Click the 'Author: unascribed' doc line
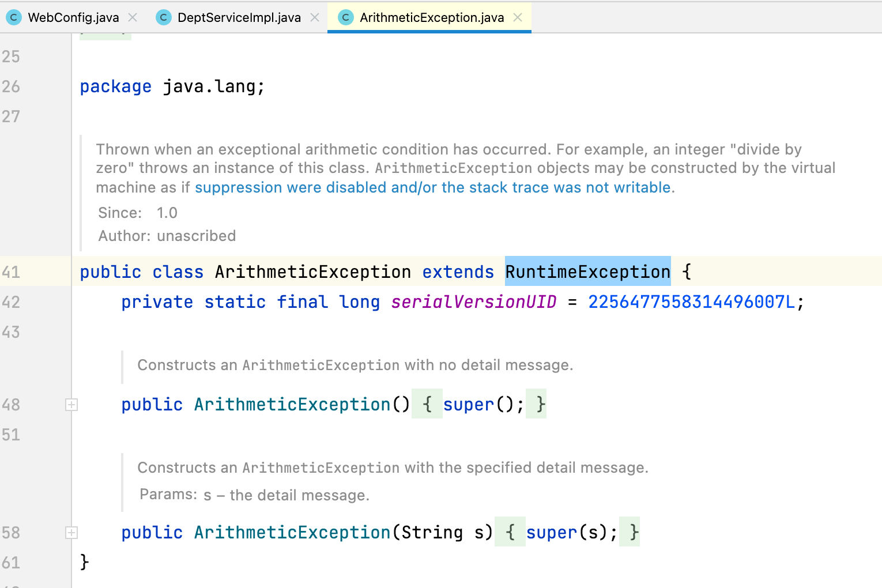 tap(167, 236)
